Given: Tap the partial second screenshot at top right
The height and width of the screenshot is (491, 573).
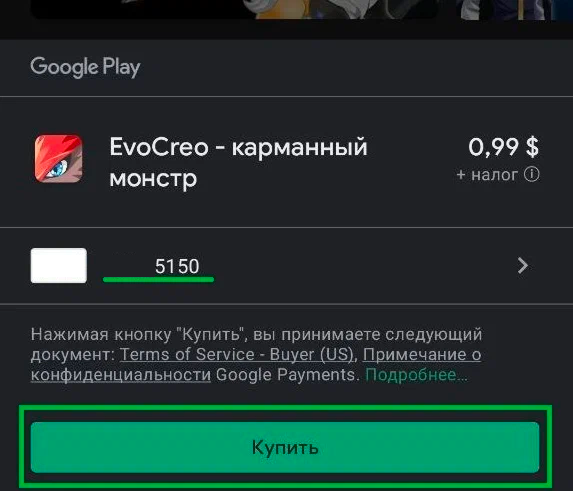Looking at the screenshot, I should coord(512,9).
